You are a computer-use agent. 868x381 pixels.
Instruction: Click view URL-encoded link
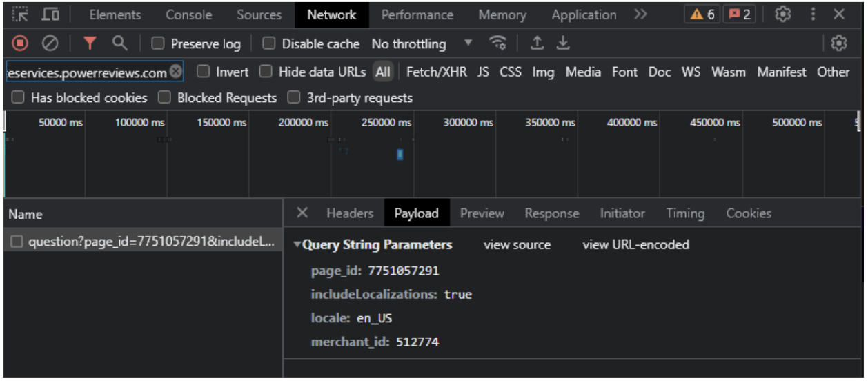pos(636,244)
